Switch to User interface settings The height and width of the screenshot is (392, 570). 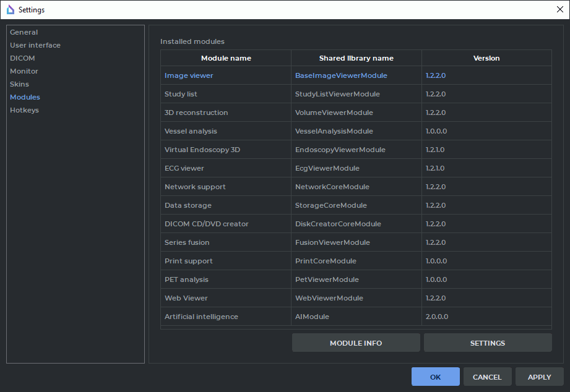[x=35, y=45]
